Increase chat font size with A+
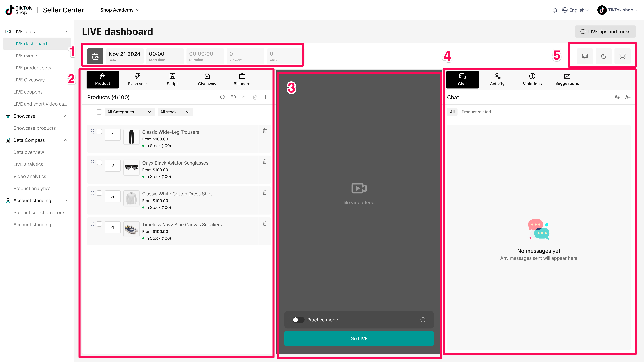The height and width of the screenshot is (362, 644). pos(617,97)
